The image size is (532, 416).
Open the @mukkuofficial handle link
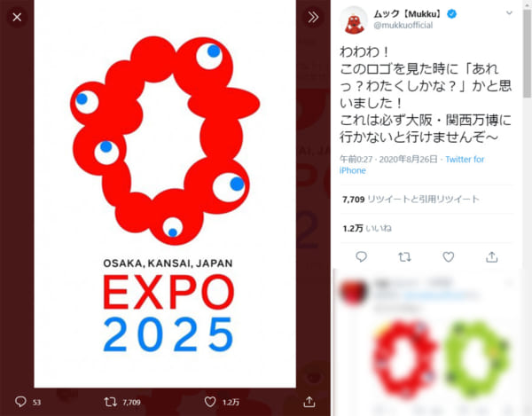click(x=403, y=26)
